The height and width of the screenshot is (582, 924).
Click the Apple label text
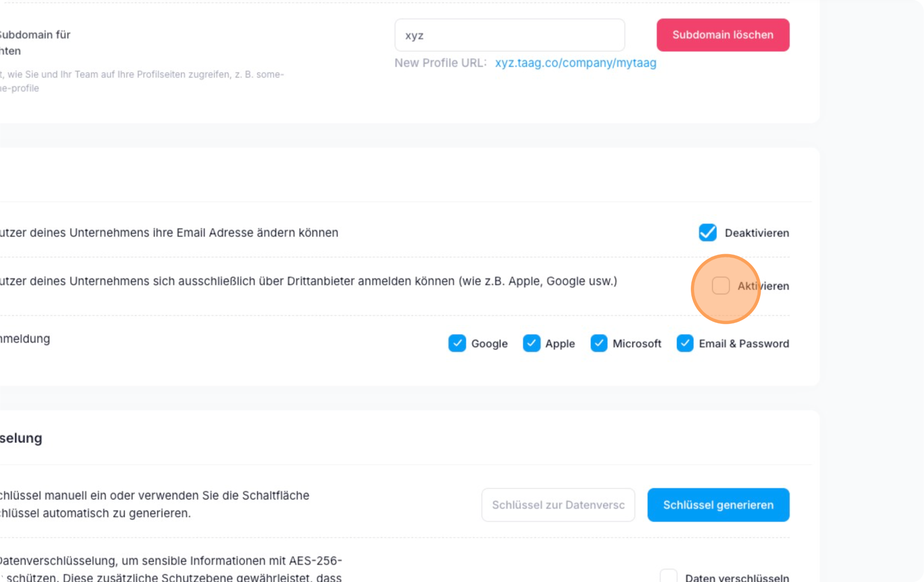(560, 344)
